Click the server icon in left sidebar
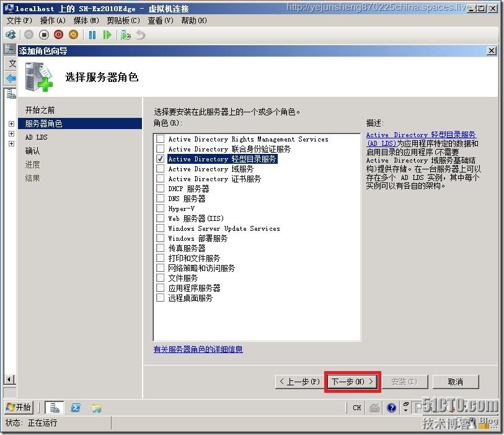 (11, 94)
